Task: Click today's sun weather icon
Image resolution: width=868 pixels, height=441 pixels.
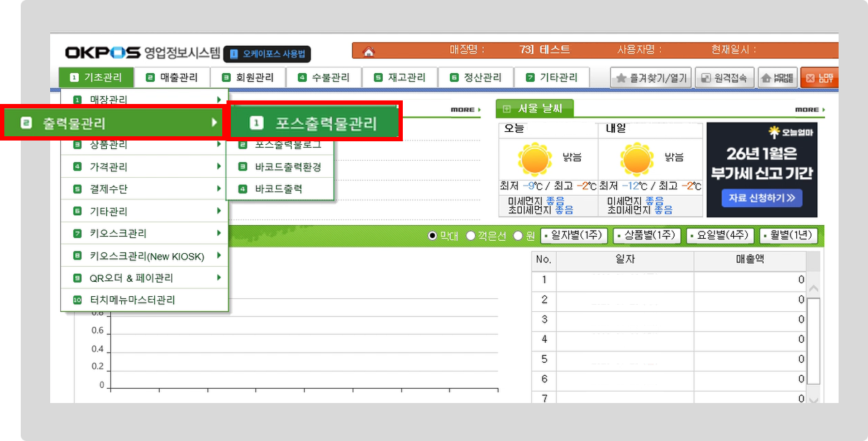Action: point(535,160)
